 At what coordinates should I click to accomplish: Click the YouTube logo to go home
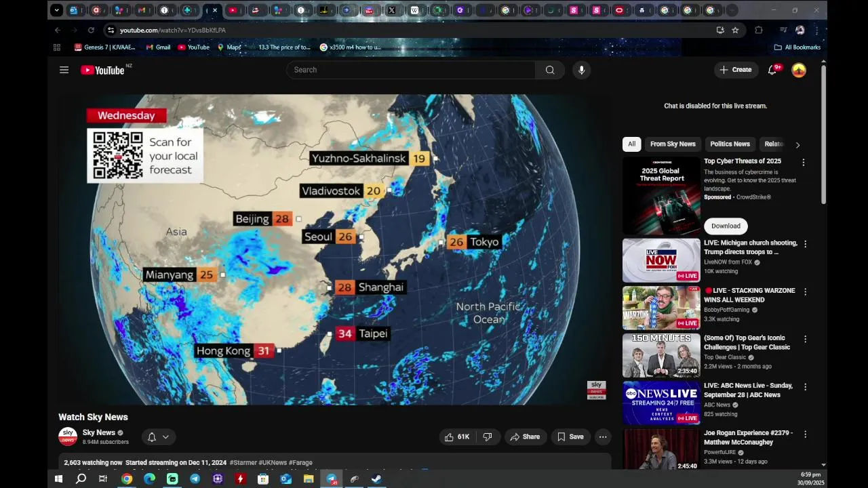tap(102, 70)
